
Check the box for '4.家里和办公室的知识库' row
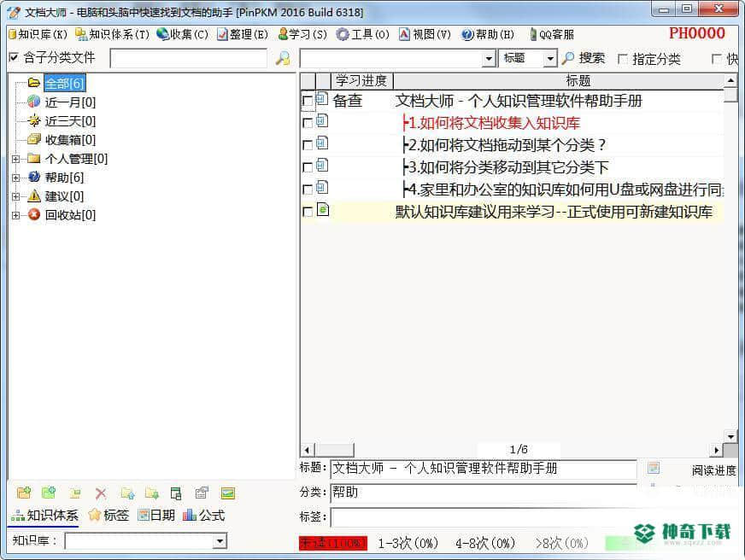pyautogui.click(x=308, y=190)
